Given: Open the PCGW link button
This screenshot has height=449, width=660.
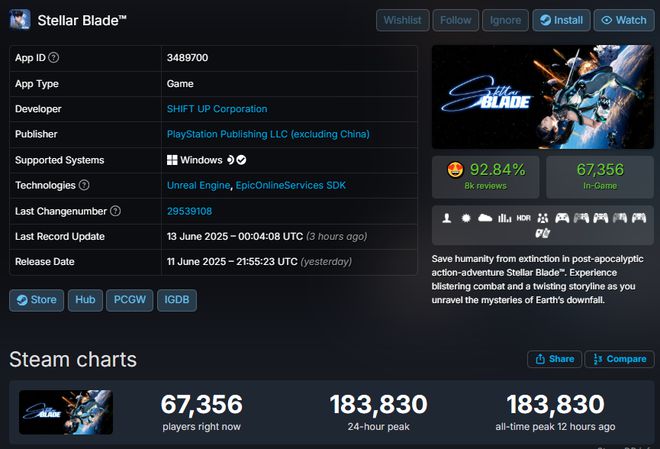Looking at the screenshot, I should point(130,300).
